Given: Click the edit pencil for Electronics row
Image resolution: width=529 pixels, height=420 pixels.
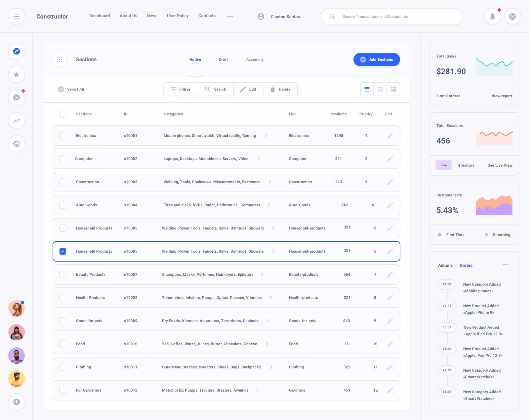Looking at the screenshot, I should (x=390, y=136).
